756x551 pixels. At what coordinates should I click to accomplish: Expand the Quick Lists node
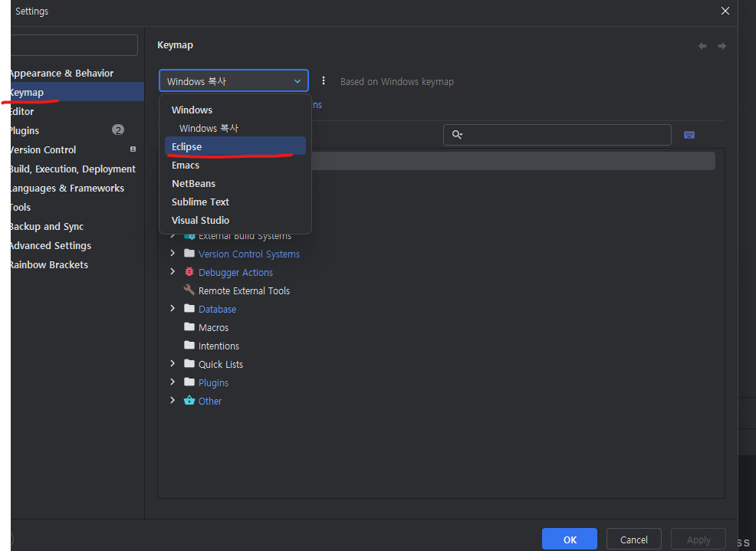coord(173,363)
